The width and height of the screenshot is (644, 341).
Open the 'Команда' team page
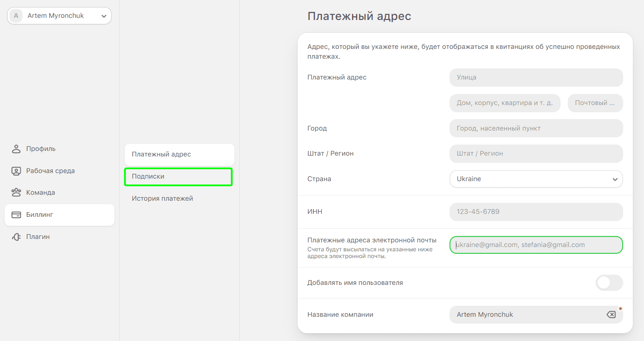pyautogui.click(x=40, y=193)
